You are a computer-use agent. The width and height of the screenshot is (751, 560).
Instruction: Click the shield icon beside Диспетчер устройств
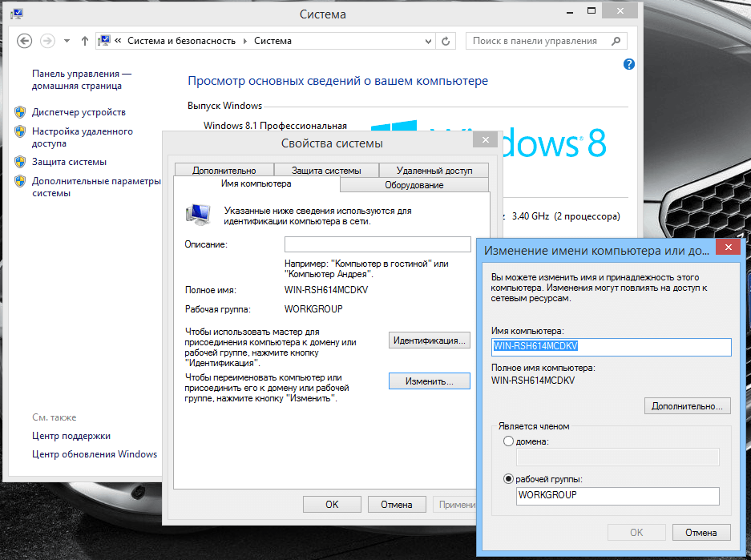coord(20,112)
